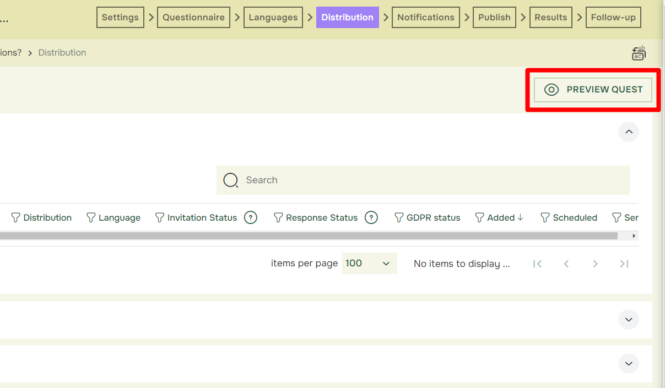The height and width of the screenshot is (388, 665).
Task: Open the Settings step
Action: [120, 17]
